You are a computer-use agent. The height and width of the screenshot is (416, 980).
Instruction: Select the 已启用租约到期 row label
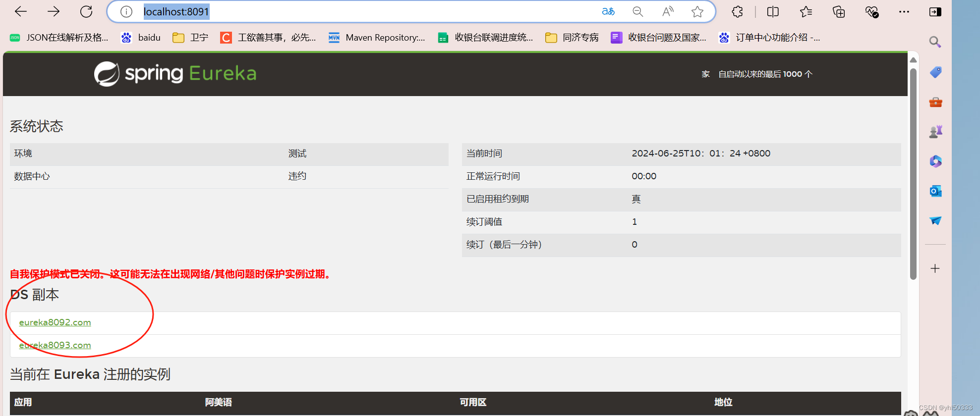pos(498,199)
